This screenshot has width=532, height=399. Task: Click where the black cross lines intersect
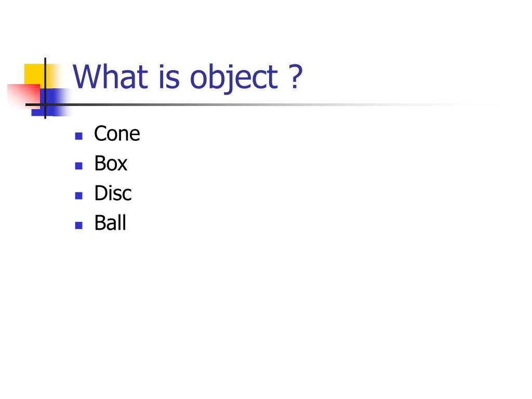[45, 104]
